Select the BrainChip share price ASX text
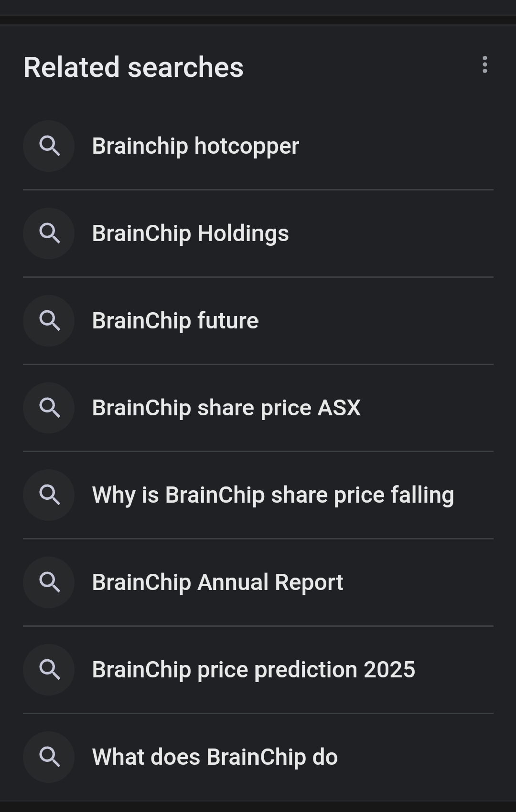 coord(226,408)
